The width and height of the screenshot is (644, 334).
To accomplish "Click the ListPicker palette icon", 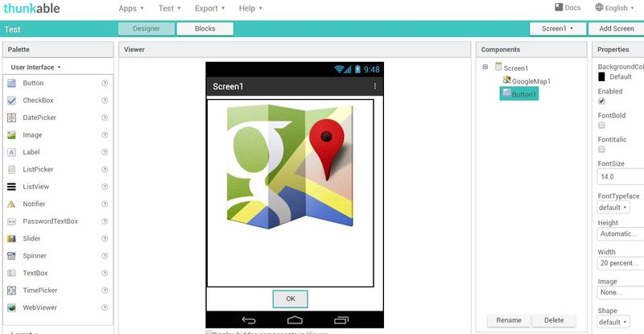I will (11, 170).
